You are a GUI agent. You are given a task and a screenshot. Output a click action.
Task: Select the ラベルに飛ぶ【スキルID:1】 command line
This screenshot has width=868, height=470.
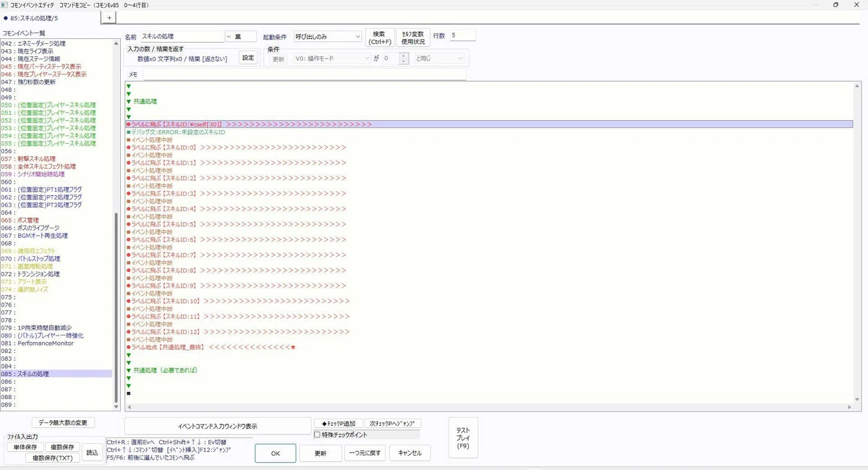pyautogui.click(x=236, y=163)
